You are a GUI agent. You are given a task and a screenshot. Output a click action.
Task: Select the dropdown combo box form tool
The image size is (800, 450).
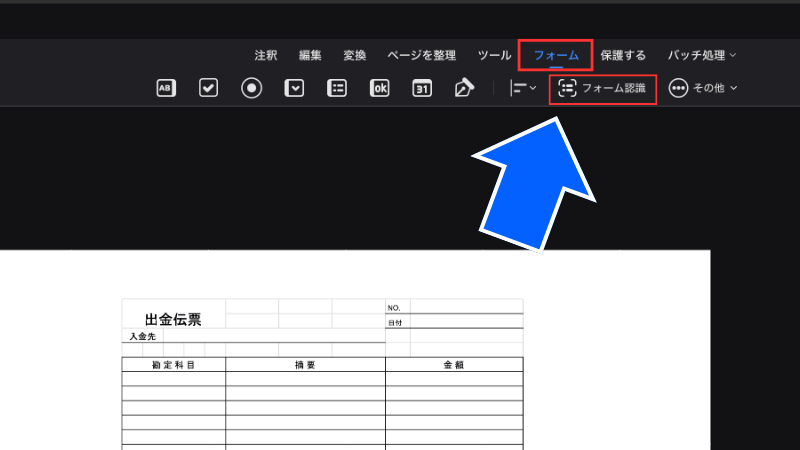294,88
